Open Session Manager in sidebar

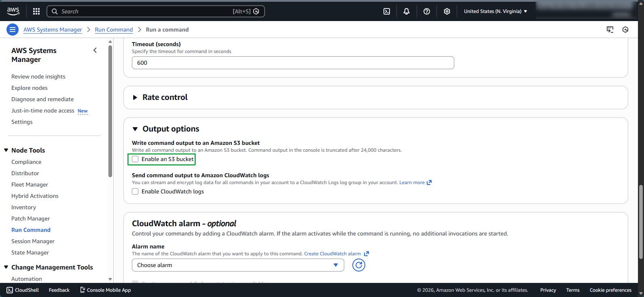[x=33, y=241]
